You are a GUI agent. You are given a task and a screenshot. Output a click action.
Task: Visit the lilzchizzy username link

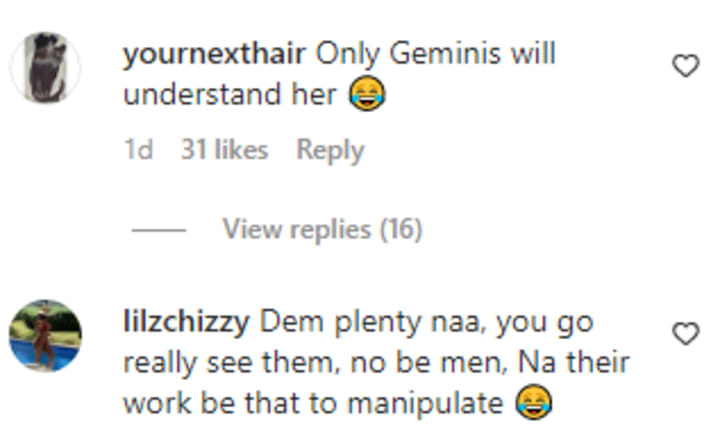pos(186,323)
